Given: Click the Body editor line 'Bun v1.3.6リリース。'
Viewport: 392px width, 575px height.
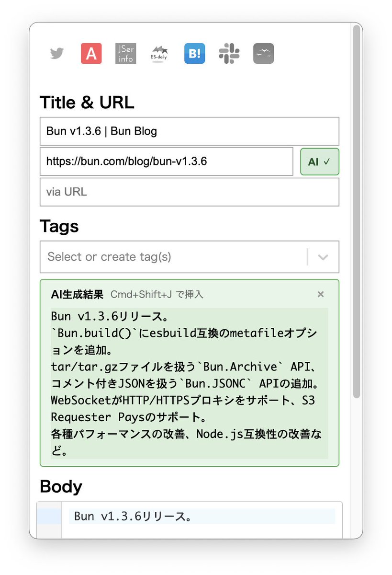Looking at the screenshot, I should [202, 517].
